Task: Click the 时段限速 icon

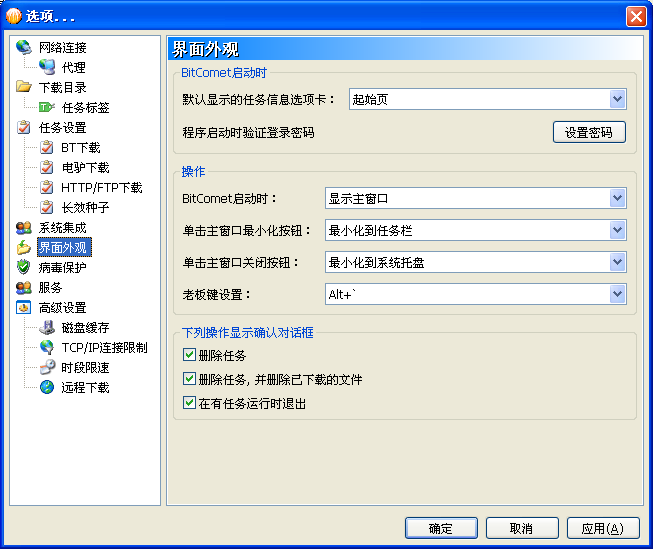Action: point(47,367)
